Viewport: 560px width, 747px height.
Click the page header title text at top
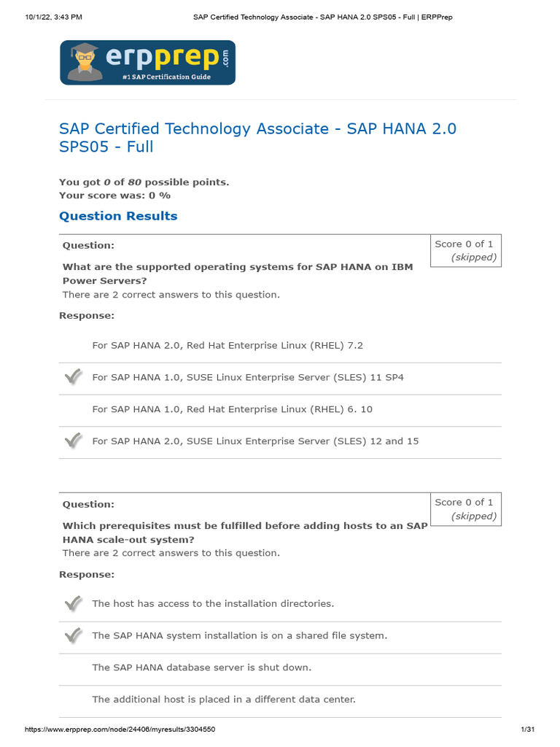[322, 17]
